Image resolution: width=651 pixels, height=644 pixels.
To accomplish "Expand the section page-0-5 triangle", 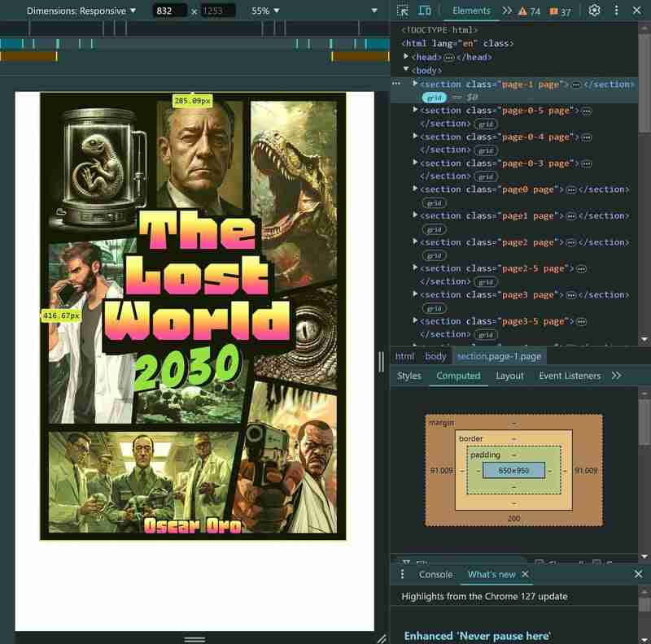I will (x=414, y=110).
